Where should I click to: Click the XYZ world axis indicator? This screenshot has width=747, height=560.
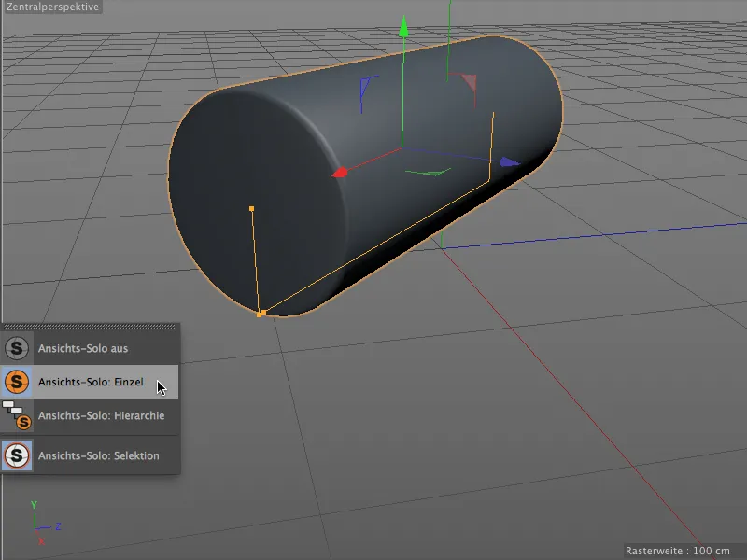point(44,523)
